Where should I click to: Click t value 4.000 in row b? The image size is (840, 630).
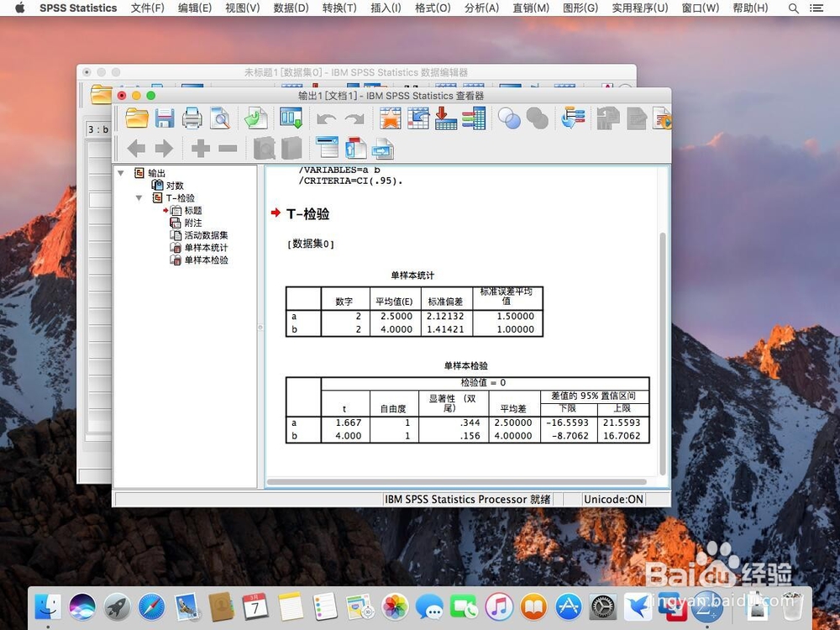click(349, 435)
